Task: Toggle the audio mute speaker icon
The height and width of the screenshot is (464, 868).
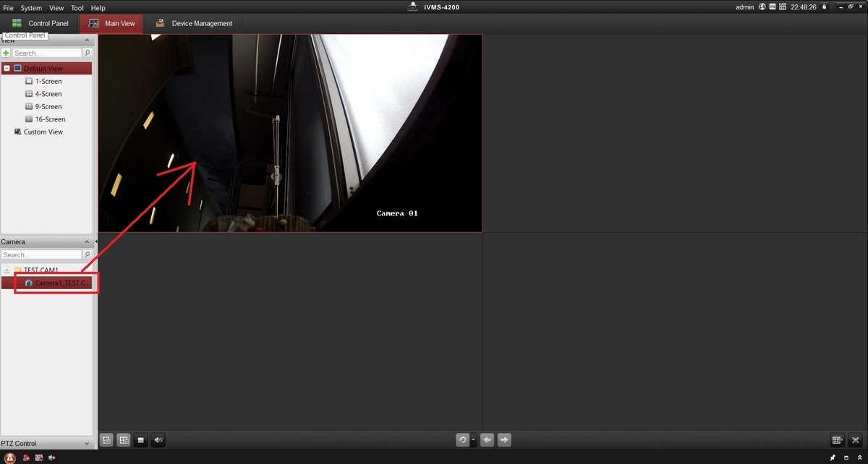Action: (x=158, y=439)
